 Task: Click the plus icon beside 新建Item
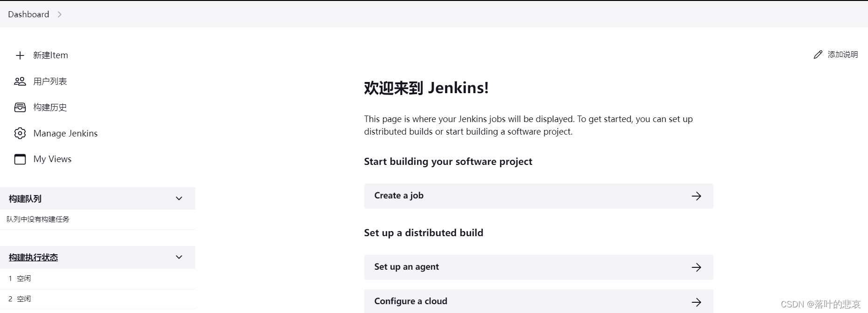point(20,55)
